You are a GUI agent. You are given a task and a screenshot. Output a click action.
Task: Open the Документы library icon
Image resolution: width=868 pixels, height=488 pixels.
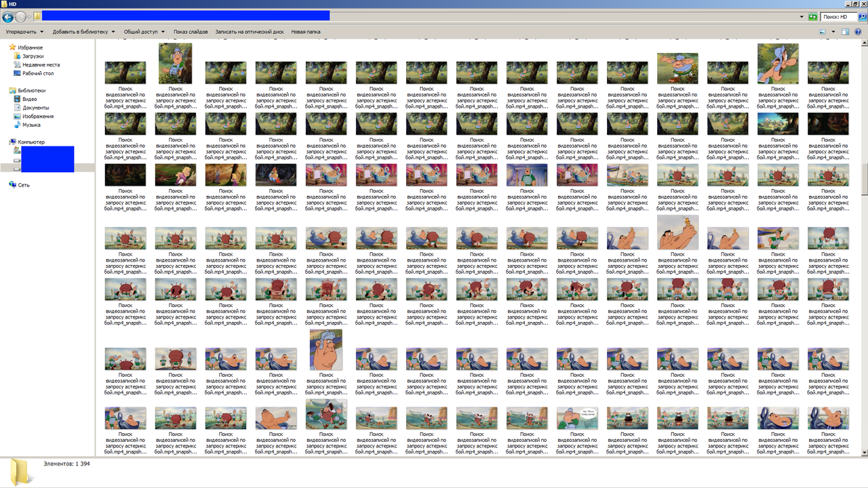tap(17, 108)
